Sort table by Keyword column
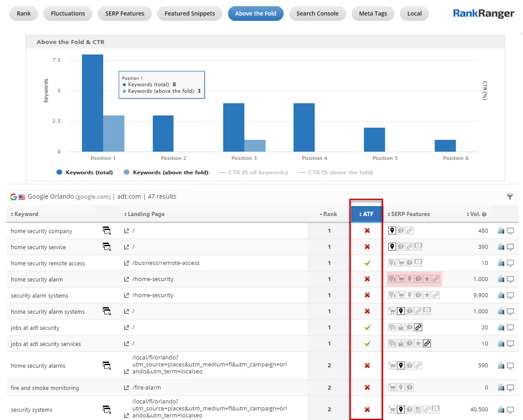The height and width of the screenshot is (420, 523). point(24,214)
